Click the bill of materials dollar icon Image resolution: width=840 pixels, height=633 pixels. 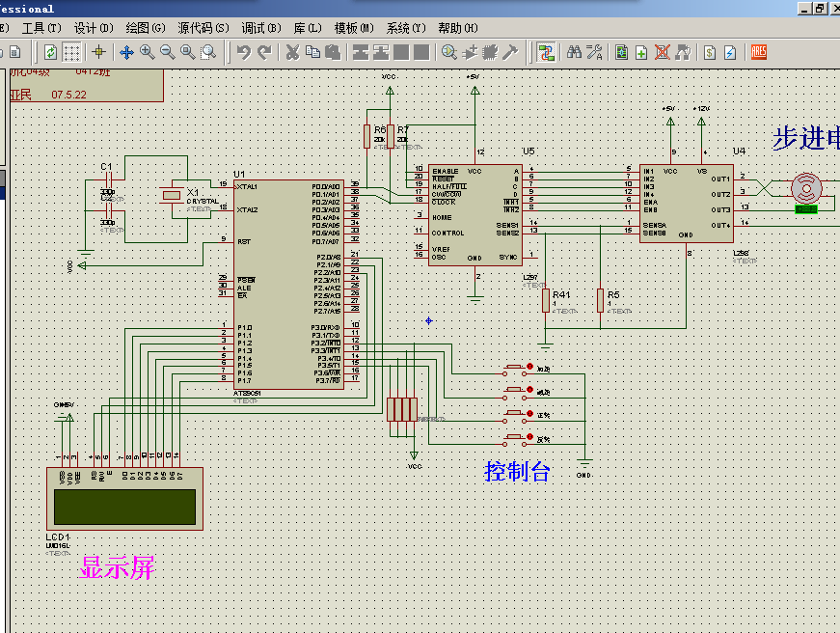(709, 52)
